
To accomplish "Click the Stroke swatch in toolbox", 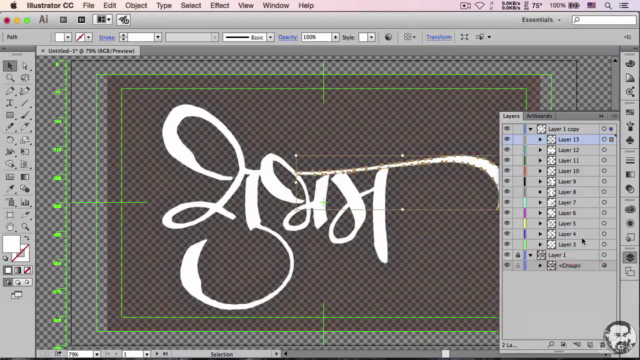I will click(21, 253).
